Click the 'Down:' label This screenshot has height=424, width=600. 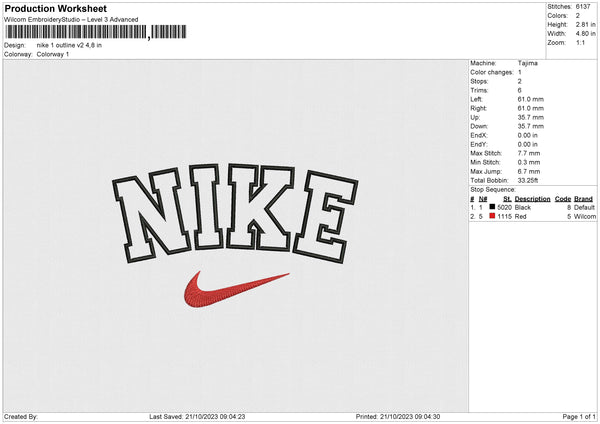tap(479, 126)
